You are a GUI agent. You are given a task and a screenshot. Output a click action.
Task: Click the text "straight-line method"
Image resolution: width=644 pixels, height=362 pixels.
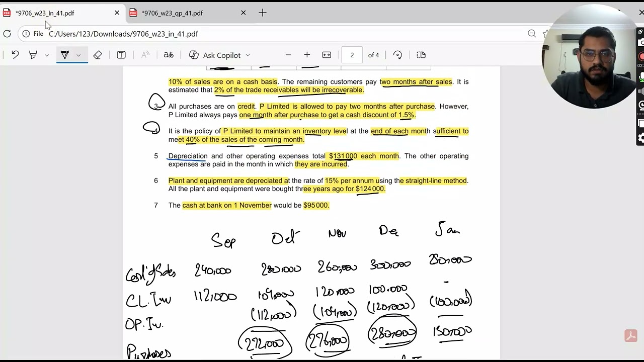click(x=436, y=180)
